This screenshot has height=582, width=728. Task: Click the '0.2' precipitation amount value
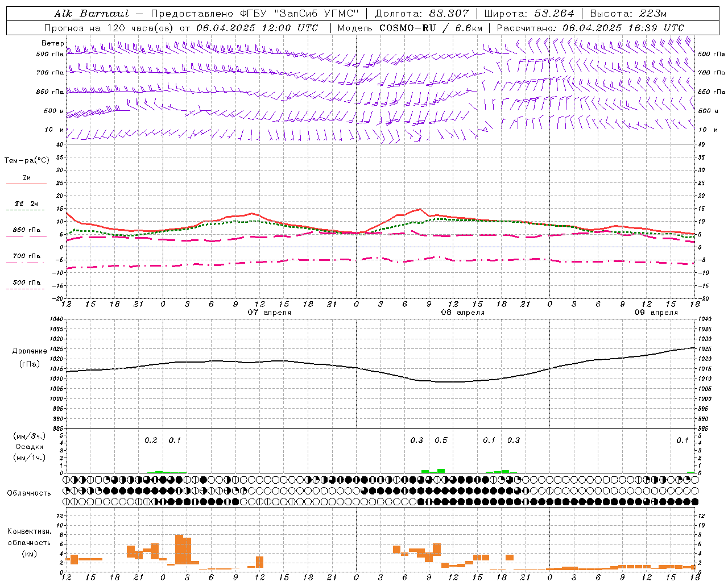tap(151, 440)
